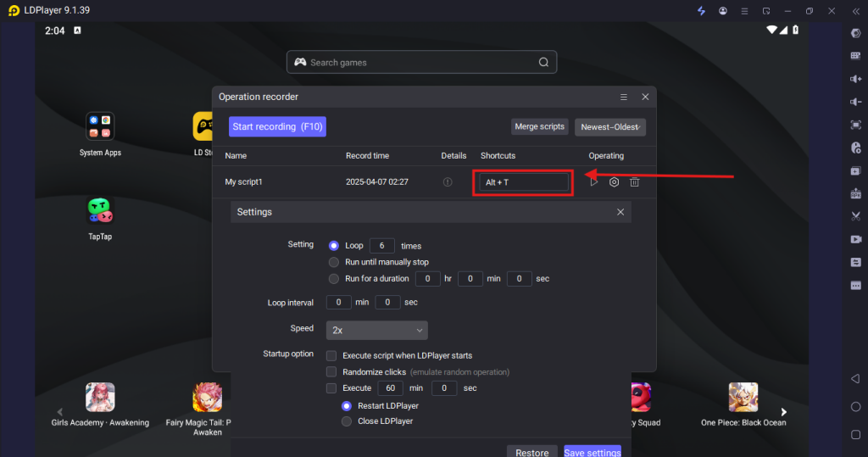Click the Start recording (F10) button
The width and height of the screenshot is (868, 457).
pyautogui.click(x=277, y=127)
